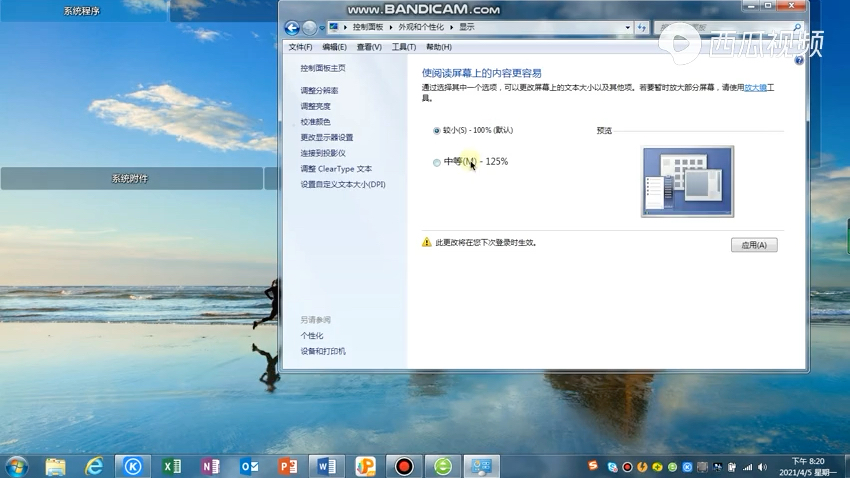Open 调整 ClearType 文本 link

click(336, 169)
